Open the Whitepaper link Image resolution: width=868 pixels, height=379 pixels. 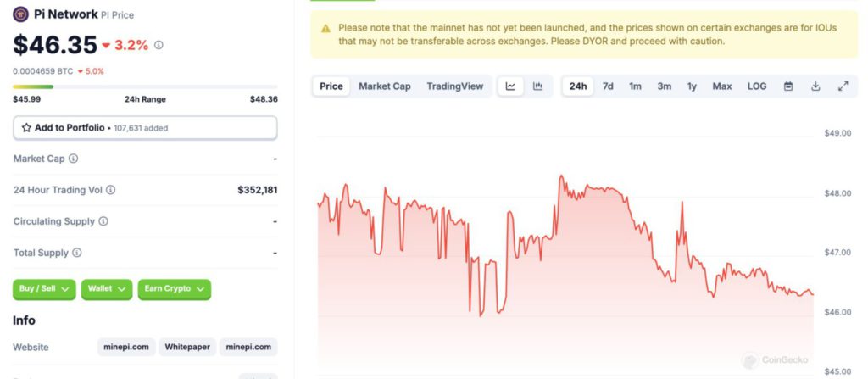tap(187, 347)
